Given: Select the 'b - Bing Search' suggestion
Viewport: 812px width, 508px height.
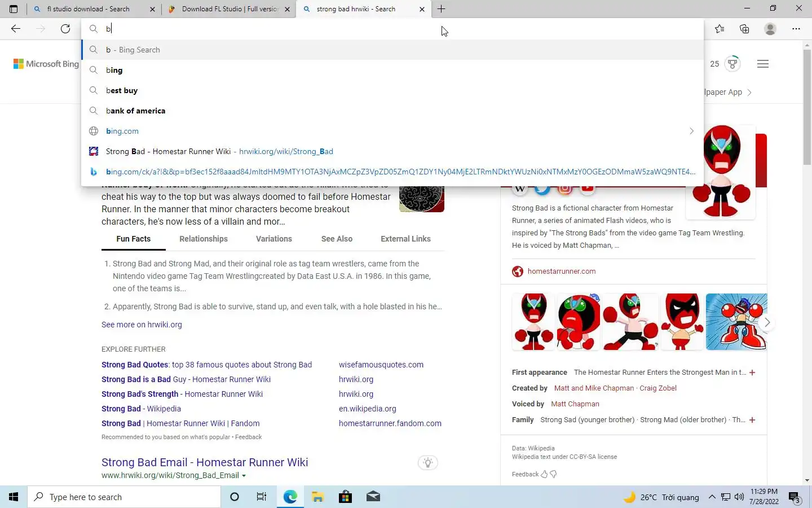Looking at the screenshot, I should (392, 50).
